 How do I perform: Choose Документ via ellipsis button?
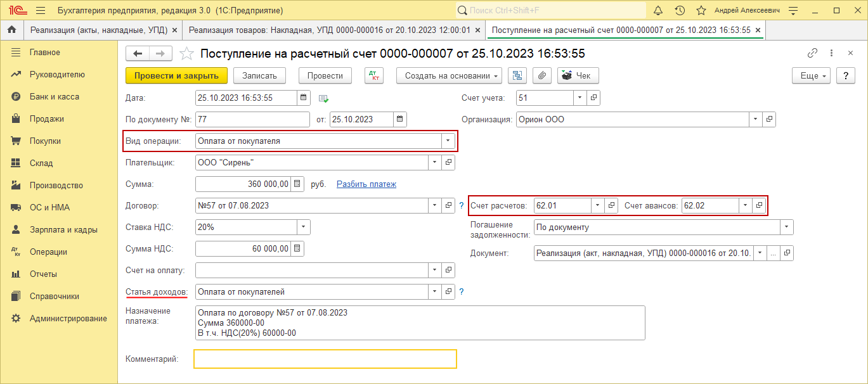pos(774,253)
